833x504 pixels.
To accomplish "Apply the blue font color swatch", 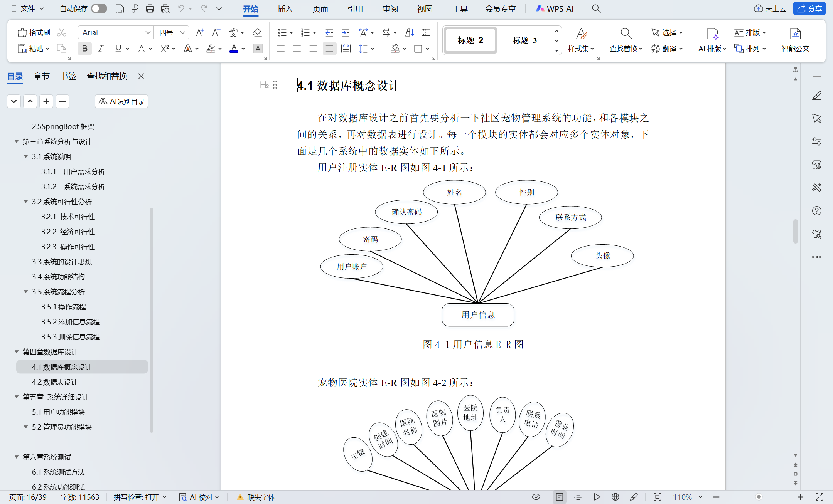I will 234,49.
